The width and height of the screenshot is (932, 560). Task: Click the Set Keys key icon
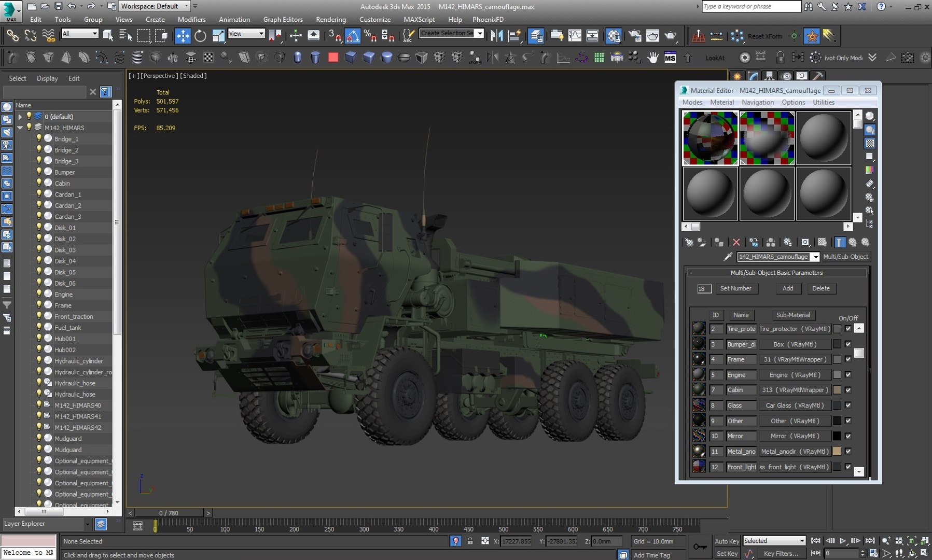pos(700,547)
